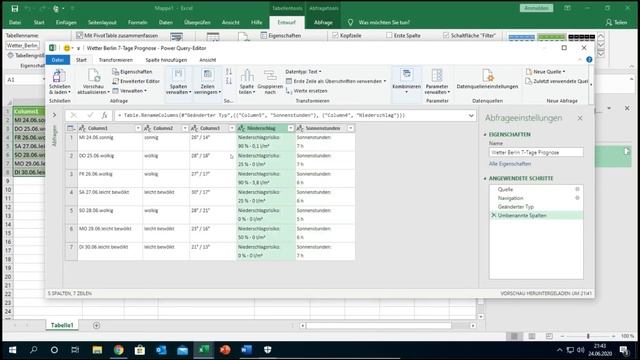
Task: Click the Anmelden button in Excel
Action: [536, 8]
